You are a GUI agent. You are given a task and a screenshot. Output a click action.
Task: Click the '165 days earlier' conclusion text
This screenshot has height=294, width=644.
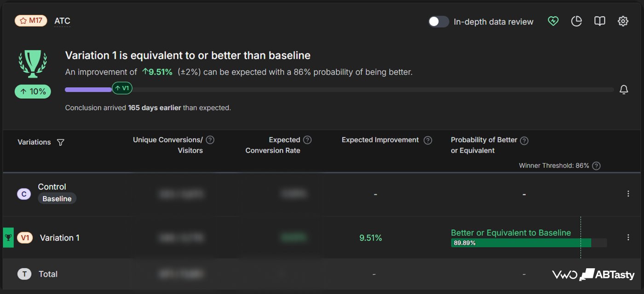tap(154, 108)
